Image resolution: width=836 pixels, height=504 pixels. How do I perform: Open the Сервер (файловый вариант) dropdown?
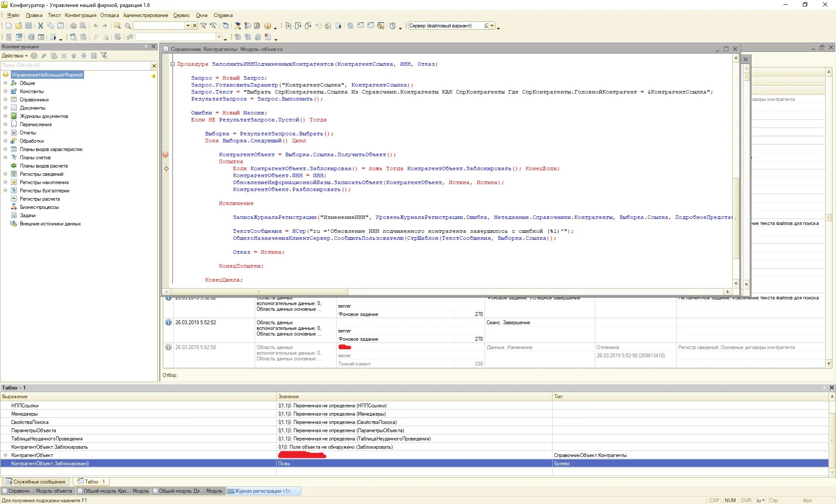coord(492,26)
